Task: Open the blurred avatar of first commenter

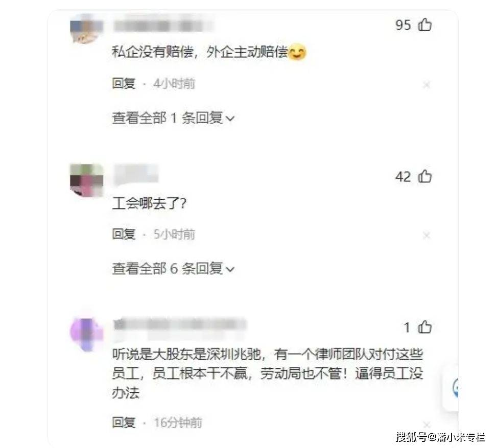Action: click(86, 30)
